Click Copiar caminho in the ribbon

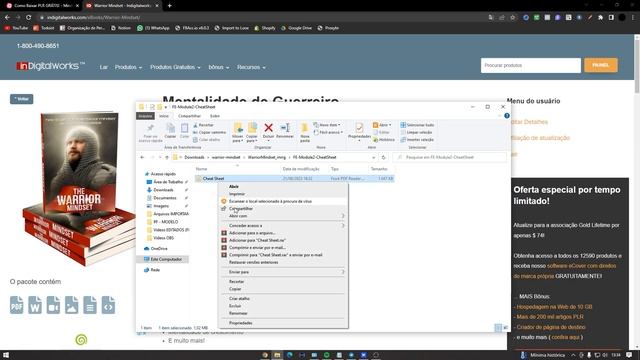point(209,132)
